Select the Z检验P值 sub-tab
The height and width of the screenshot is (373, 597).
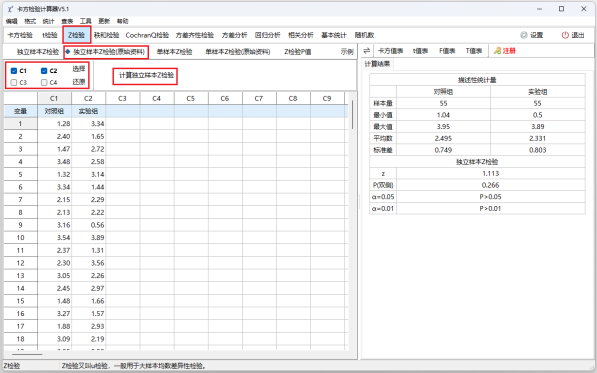[298, 52]
